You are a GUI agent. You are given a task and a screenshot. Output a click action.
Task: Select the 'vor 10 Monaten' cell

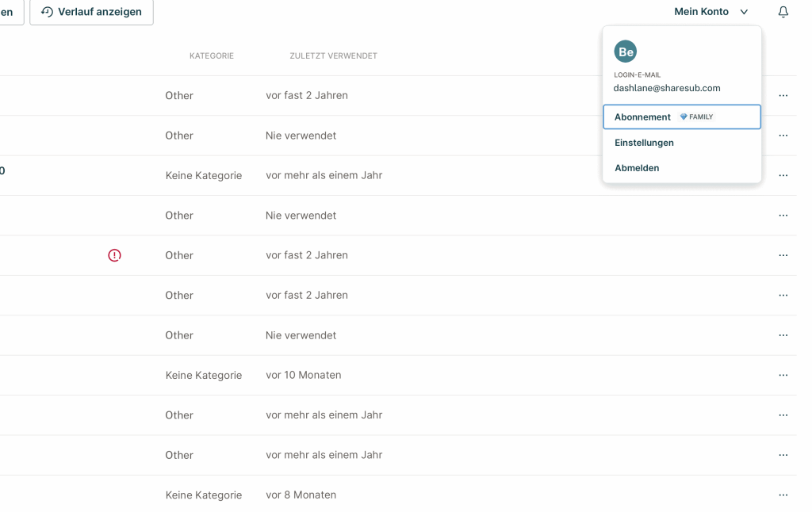(303, 376)
